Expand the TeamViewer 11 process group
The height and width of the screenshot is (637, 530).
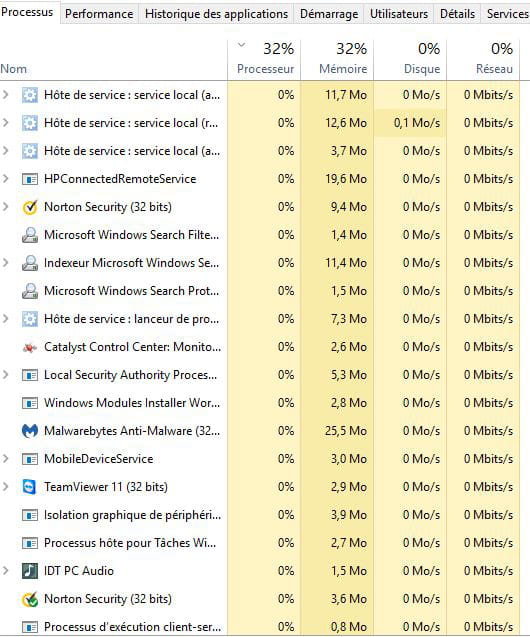[x=6, y=487]
